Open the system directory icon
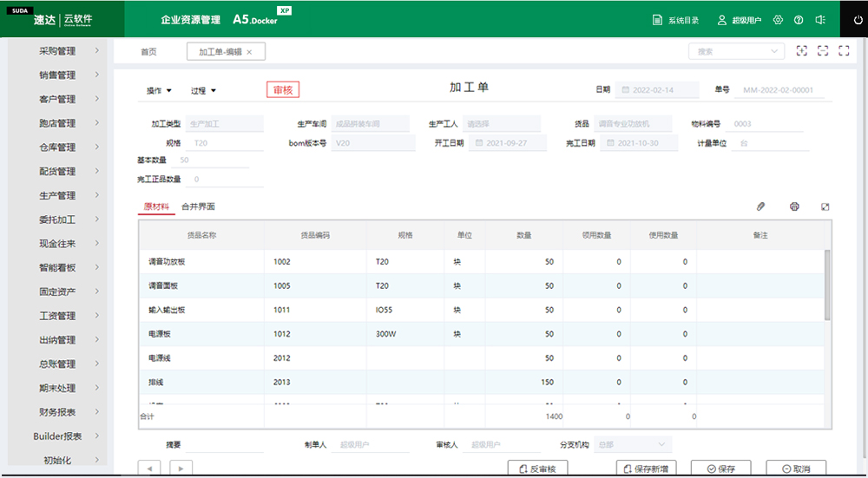 tap(656, 20)
